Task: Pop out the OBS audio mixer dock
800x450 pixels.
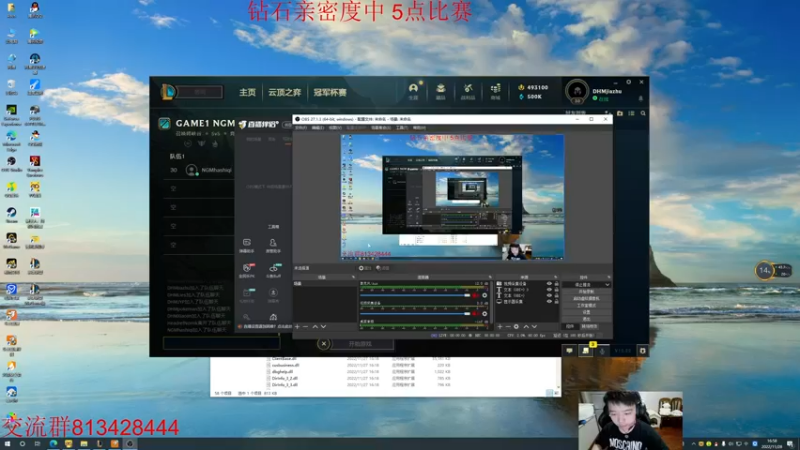Action: 490,277
